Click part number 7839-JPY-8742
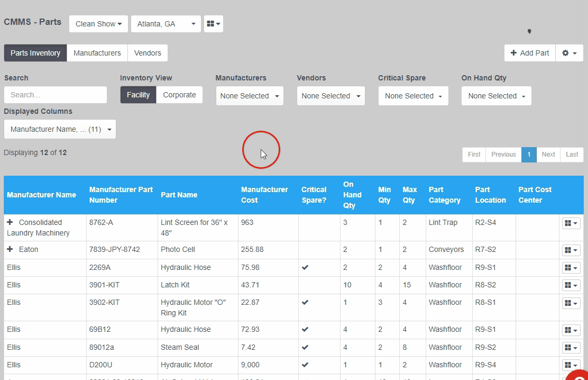Image resolution: width=588 pixels, height=380 pixels. click(x=114, y=249)
